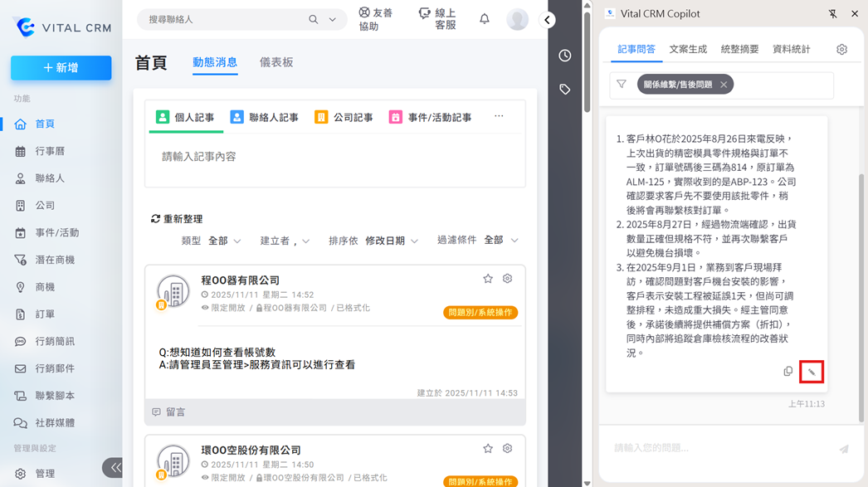Click the filter funnel icon in Copilot
Image resolution: width=868 pixels, height=487 pixels.
[x=621, y=85]
